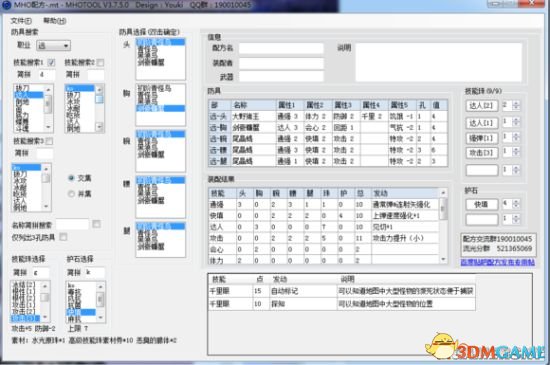Open the blue forum post link at right

point(497,262)
